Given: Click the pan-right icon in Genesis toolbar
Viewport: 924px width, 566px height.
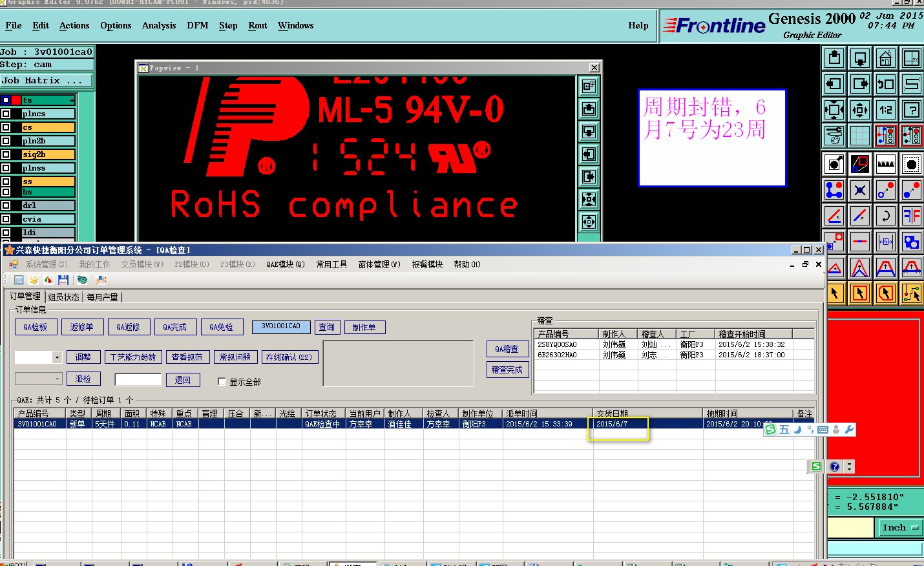Looking at the screenshot, I should tap(860, 84).
